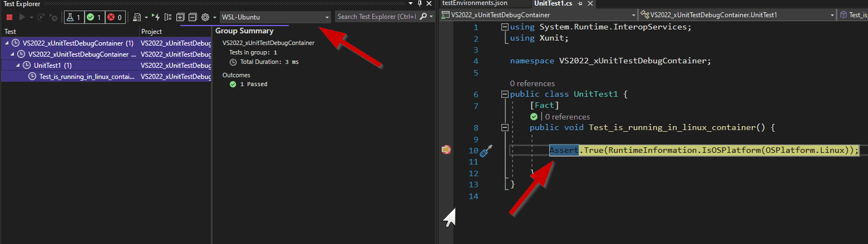Click the playlist icon in Test Explorer toolbar

coord(137,17)
